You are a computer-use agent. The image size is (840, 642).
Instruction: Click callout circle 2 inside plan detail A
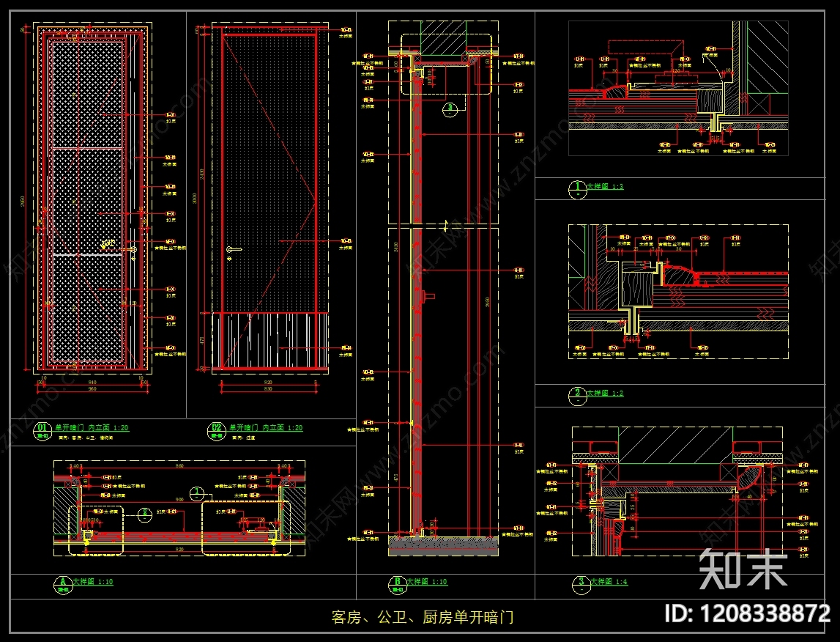pyautogui.click(x=144, y=514)
